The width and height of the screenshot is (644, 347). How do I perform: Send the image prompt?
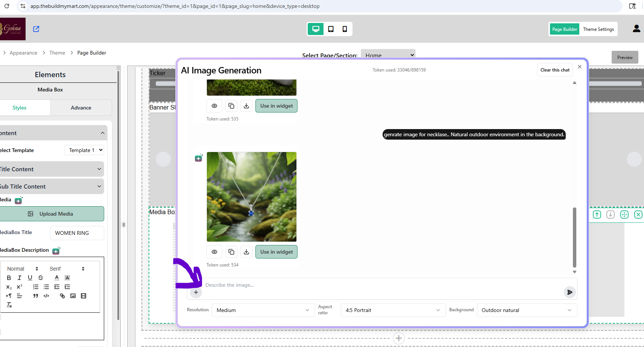(x=570, y=292)
